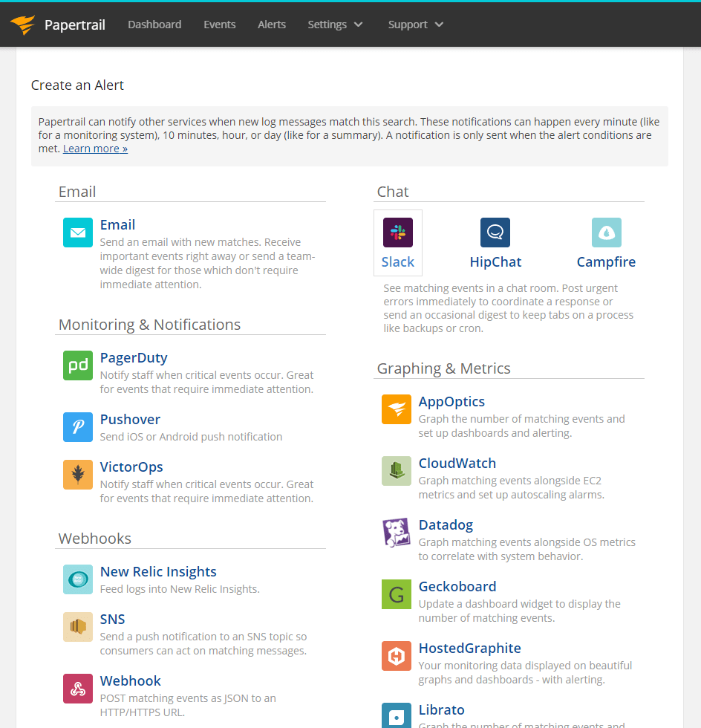Viewport: 701px width, 728px height.
Task: Click 'Feed logs into New Relic Insights.' text
Action: [x=180, y=589]
